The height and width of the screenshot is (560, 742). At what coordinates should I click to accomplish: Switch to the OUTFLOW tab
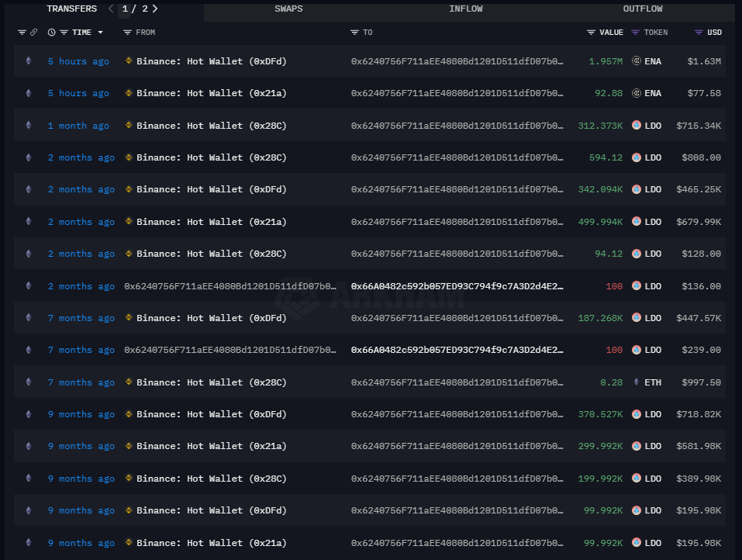[643, 9]
